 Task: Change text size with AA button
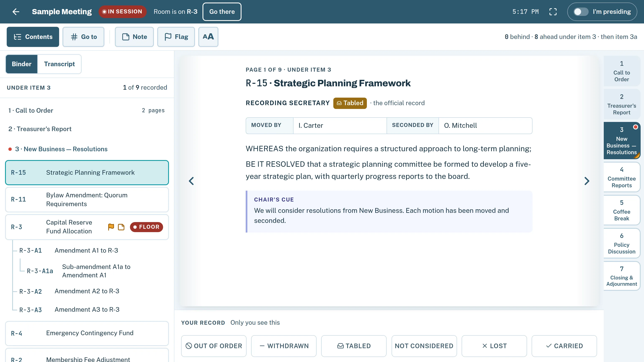click(x=208, y=37)
